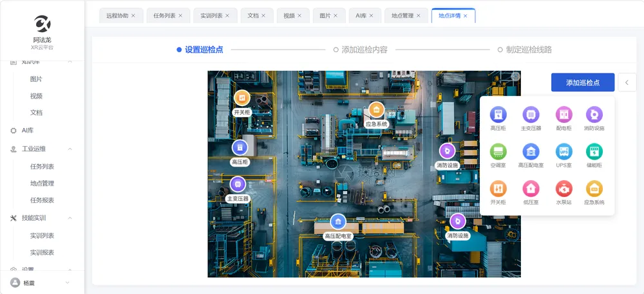Click the 开关柜 marker on the map

[x=242, y=98]
